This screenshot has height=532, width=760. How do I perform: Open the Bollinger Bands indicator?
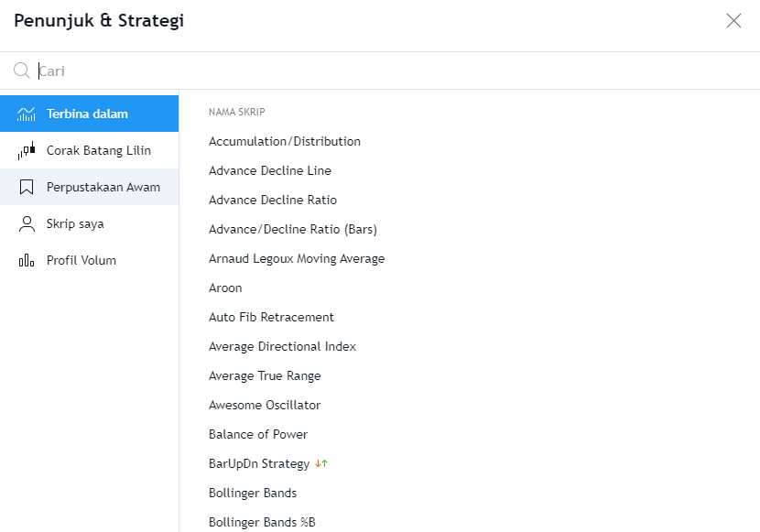(x=253, y=493)
